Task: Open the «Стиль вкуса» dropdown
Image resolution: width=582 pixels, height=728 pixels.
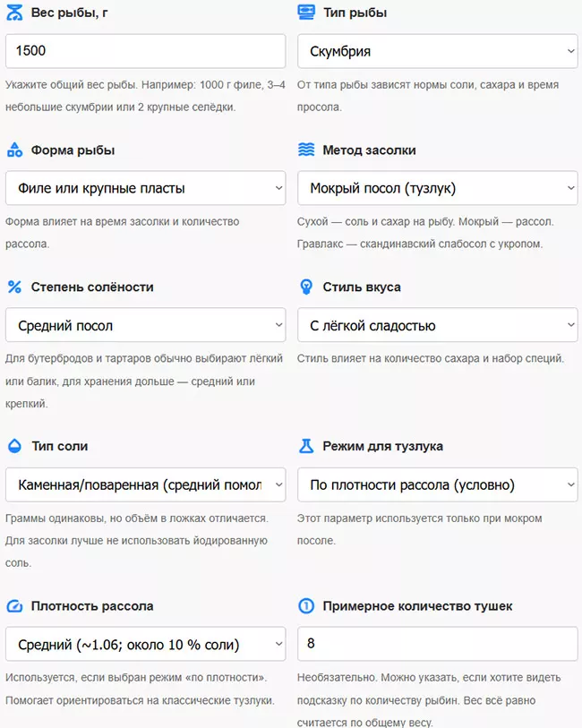Action: click(437, 326)
